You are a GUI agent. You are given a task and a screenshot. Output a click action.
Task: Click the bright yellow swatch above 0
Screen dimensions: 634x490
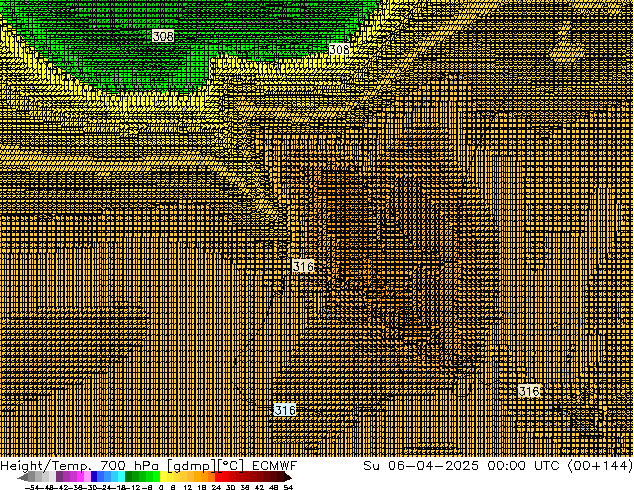tap(163, 477)
